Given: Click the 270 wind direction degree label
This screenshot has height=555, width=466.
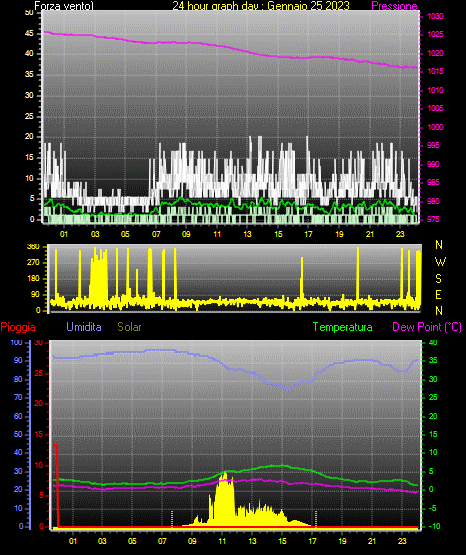Looking at the screenshot, I should pyautogui.click(x=33, y=263).
